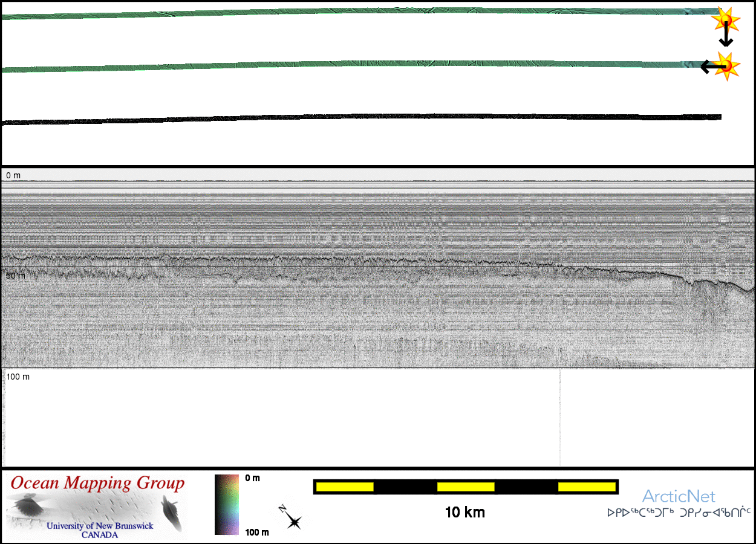The width and height of the screenshot is (756, 544).
Task: Click the ArcticNet logo
Action: pyautogui.click(x=679, y=497)
